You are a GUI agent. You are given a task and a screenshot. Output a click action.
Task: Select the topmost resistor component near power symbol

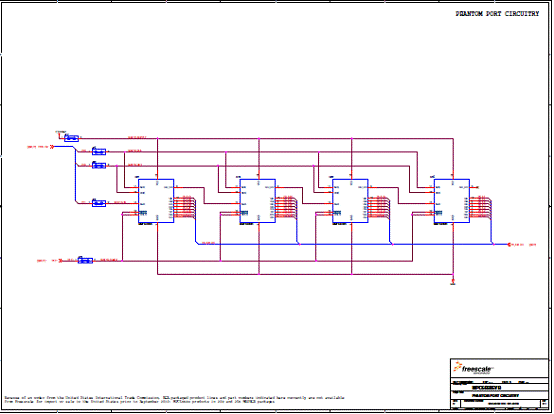pos(71,138)
